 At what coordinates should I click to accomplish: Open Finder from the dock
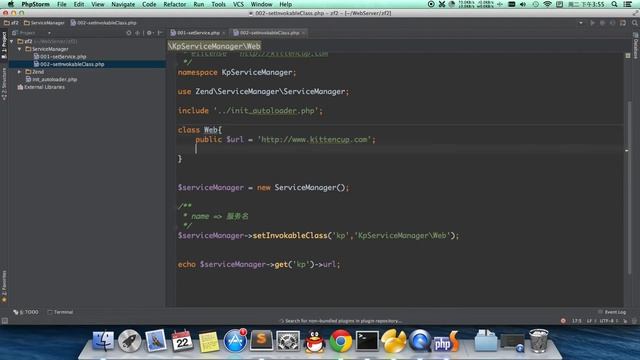click(103, 341)
